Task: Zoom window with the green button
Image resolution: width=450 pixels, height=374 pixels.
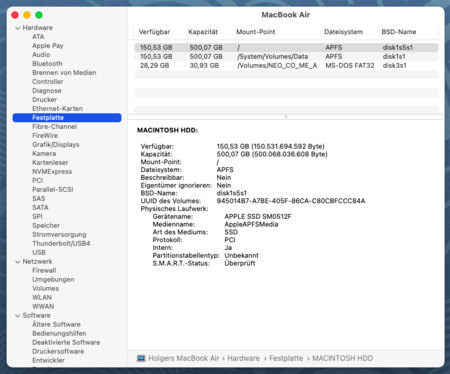Action: tap(39, 15)
